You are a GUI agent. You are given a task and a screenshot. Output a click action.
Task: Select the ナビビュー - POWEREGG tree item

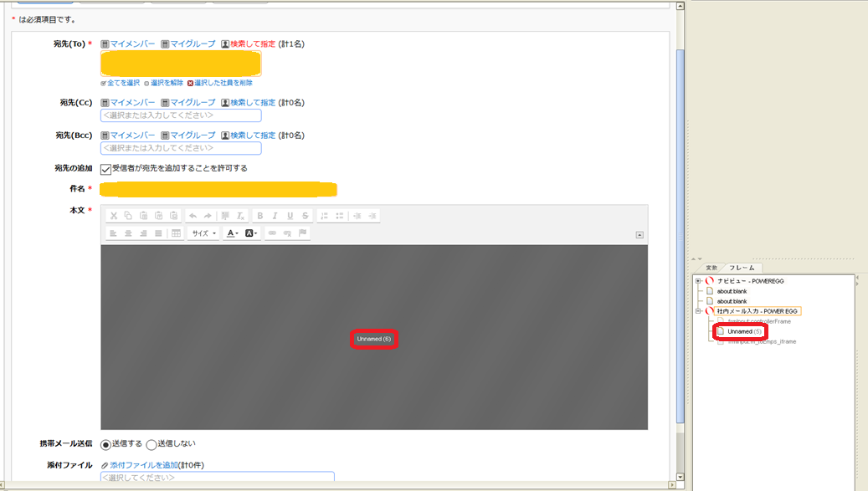click(x=750, y=281)
